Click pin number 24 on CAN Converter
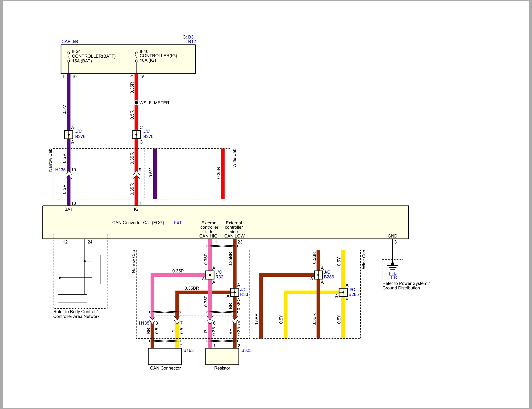Image resolution: width=532 pixels, height=409 pixels. (90, 242)
